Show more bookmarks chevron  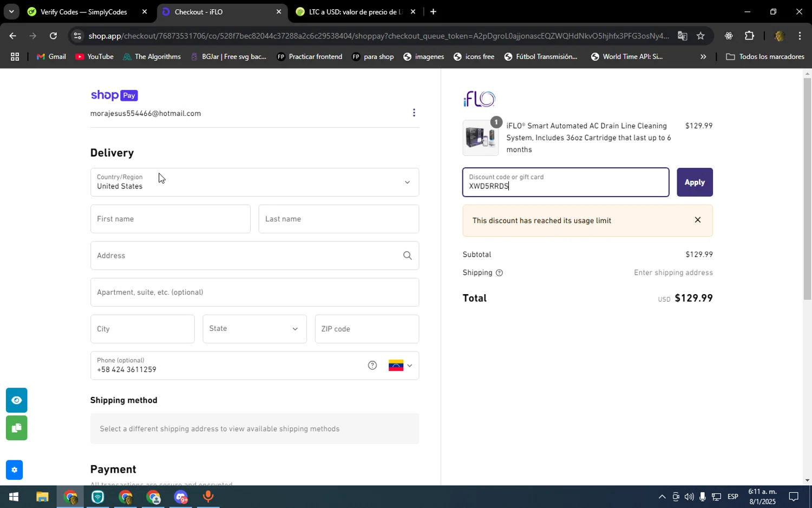click(x=703, y=56)
